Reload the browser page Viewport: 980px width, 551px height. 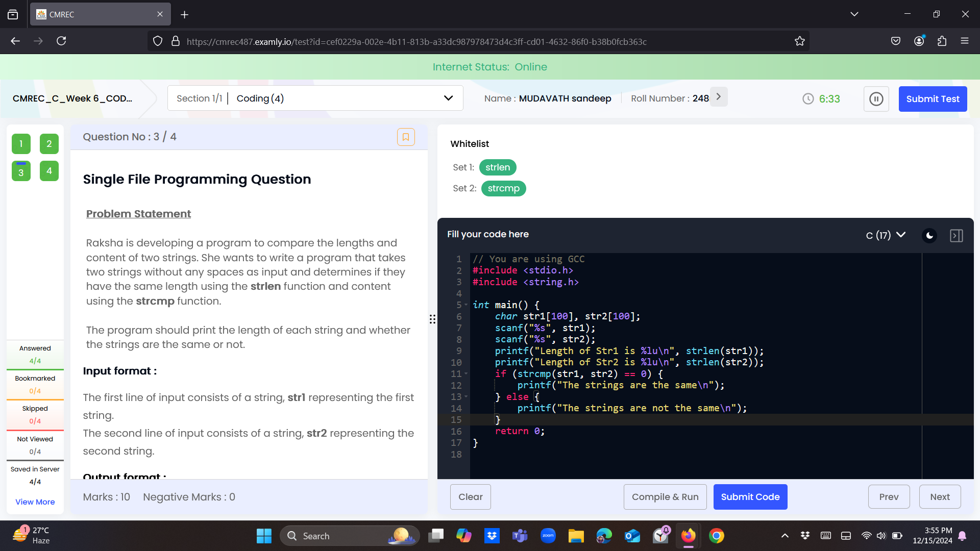point(61,41)
